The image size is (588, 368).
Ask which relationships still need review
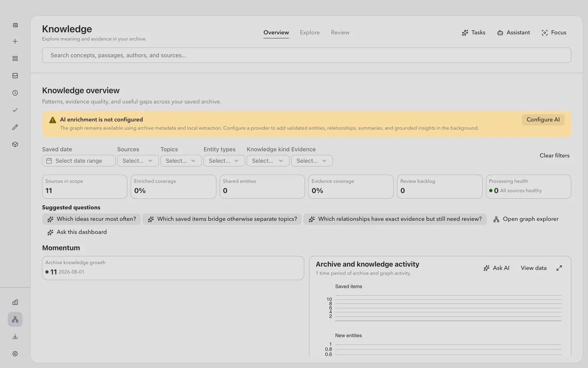[395, 219]
